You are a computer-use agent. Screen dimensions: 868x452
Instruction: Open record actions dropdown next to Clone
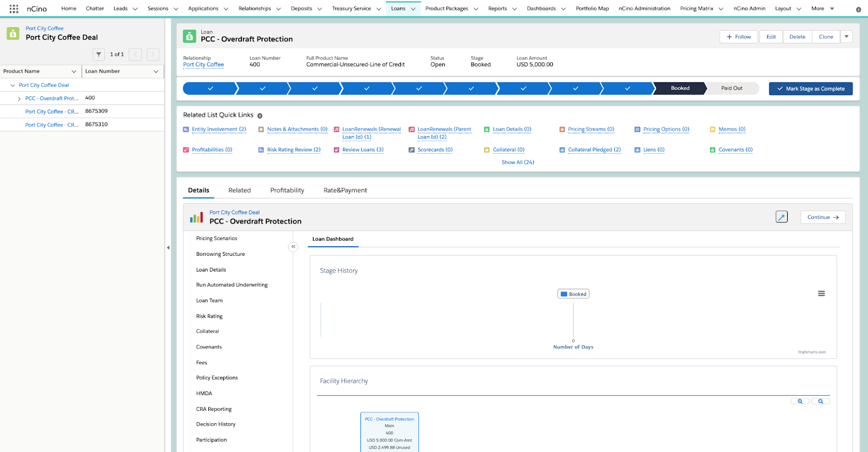click(846, 37)
